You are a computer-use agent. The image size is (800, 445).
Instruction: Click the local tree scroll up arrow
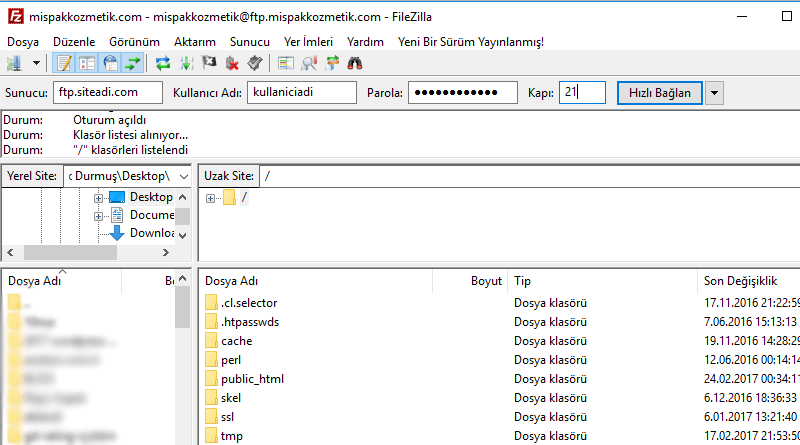(x=183, y=197)
